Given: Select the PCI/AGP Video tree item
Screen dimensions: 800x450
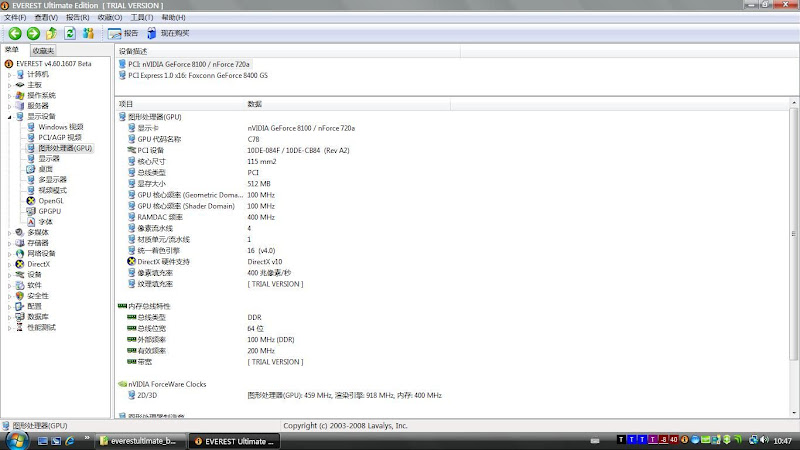Looking at the screenshot, I should point(60,137).
